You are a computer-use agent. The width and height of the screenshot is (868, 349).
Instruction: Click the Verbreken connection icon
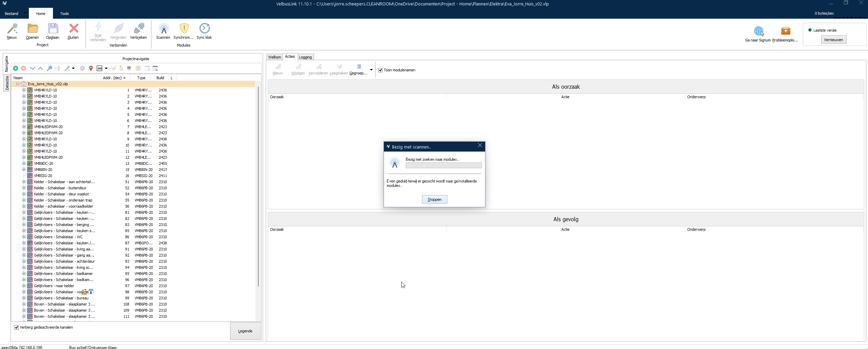138,29
